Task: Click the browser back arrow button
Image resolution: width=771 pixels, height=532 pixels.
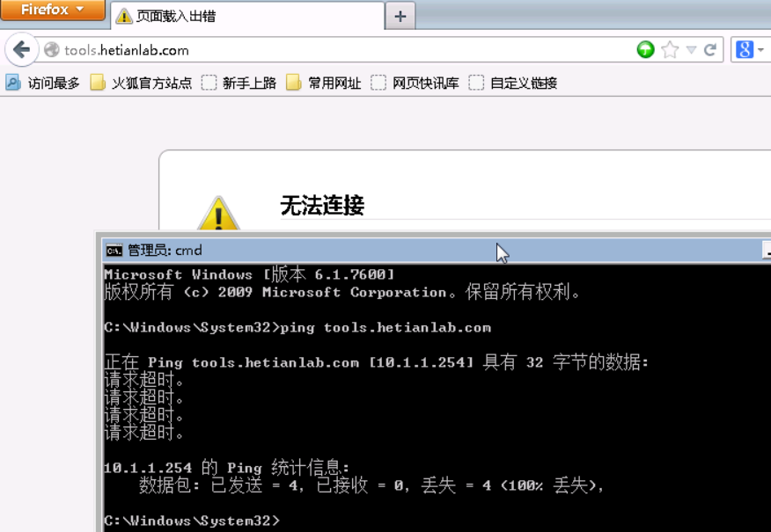Action: [22, 49]
